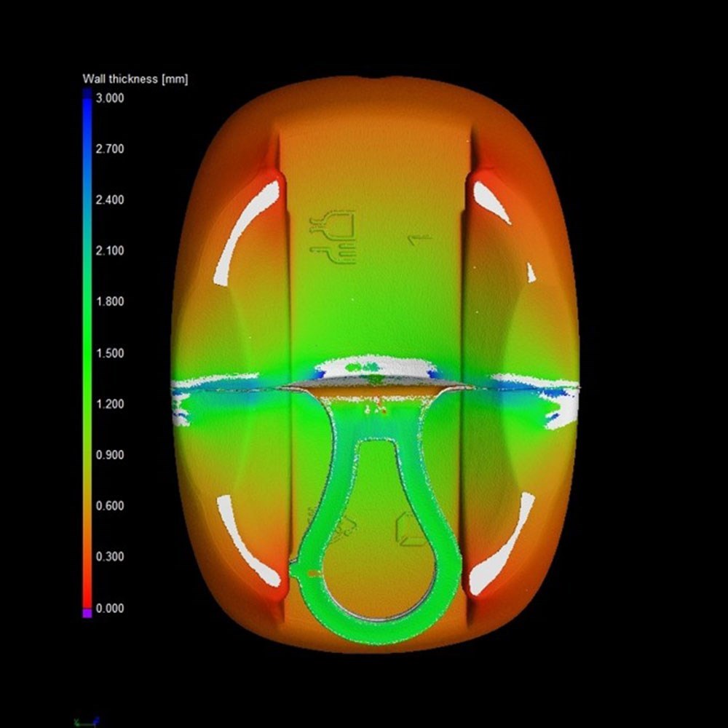
Task: Select the 1.800 legend value
Action: (110, 302)
